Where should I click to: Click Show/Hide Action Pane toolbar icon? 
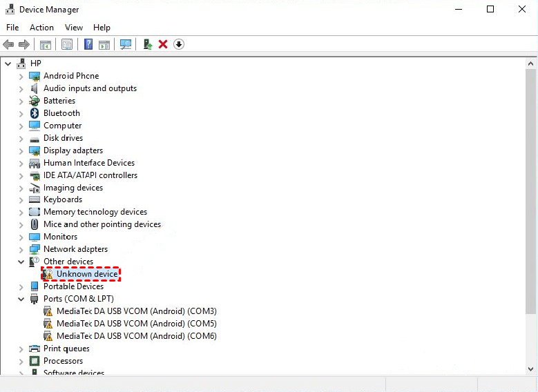pyautogui.click(x=104, y=45)
